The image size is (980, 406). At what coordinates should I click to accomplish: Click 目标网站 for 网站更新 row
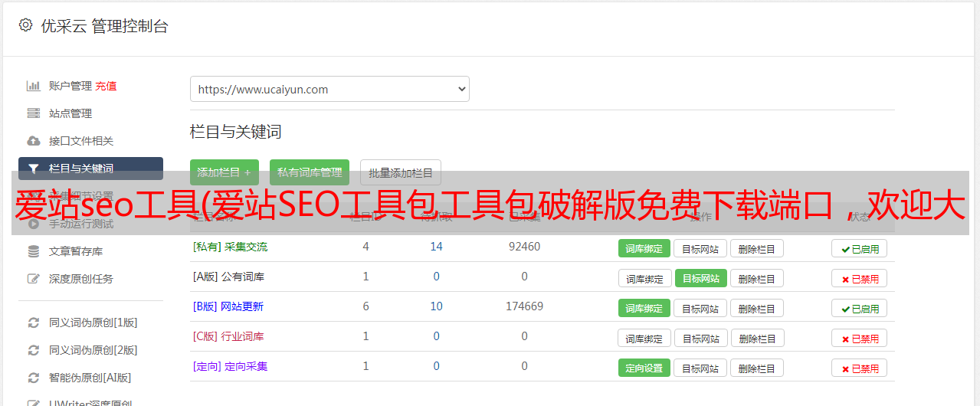tap(700, 308)
